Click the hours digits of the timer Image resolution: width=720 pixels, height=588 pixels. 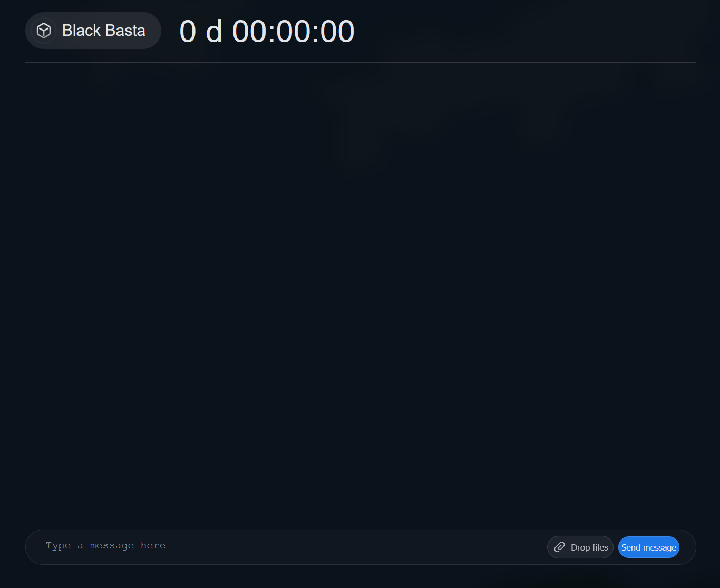pos(250,31)
